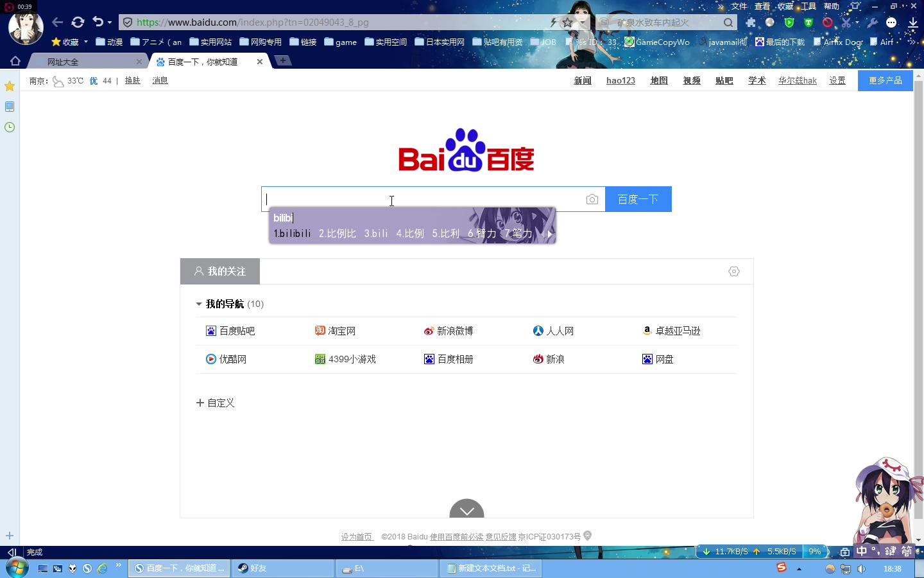This screenshot has height=578, width=924.
Task: Click the sidebar reading list icon
Action: click(x=10, y=107)
